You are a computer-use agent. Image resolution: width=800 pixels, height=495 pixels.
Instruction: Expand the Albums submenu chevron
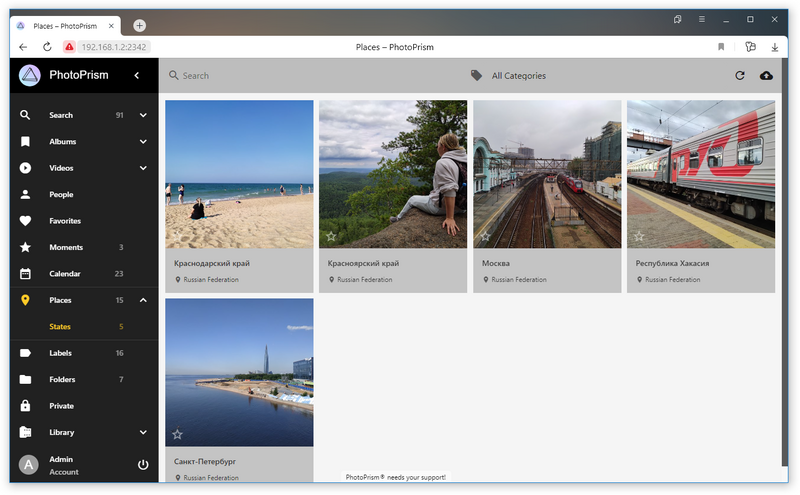coord(143,141)
